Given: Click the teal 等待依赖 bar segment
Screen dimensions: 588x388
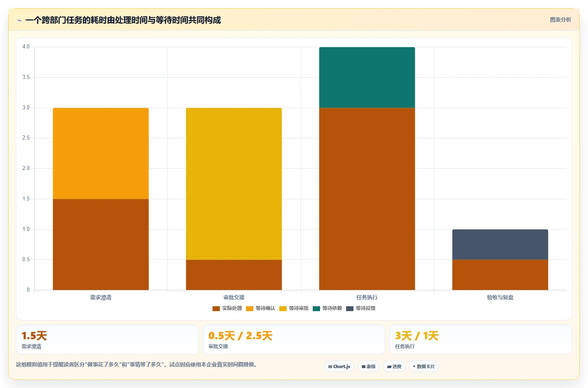Looking at the screenshot, I should [367, 77].
